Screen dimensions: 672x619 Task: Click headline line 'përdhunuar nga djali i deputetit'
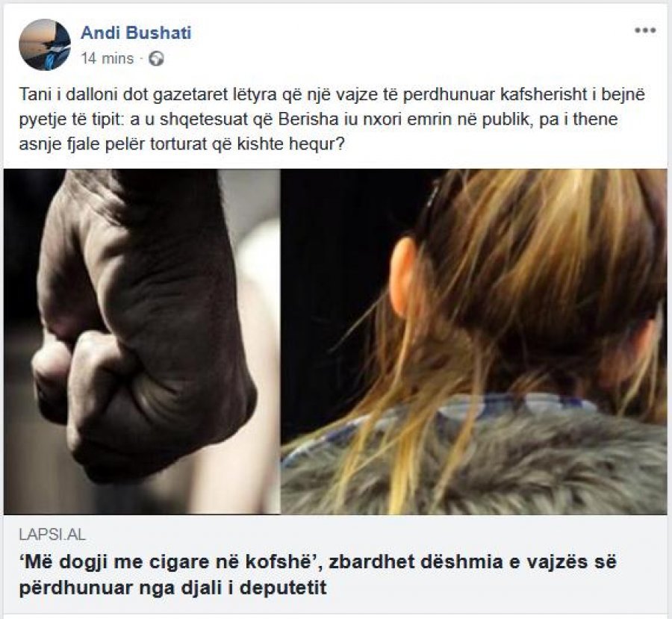pos(172,588)
